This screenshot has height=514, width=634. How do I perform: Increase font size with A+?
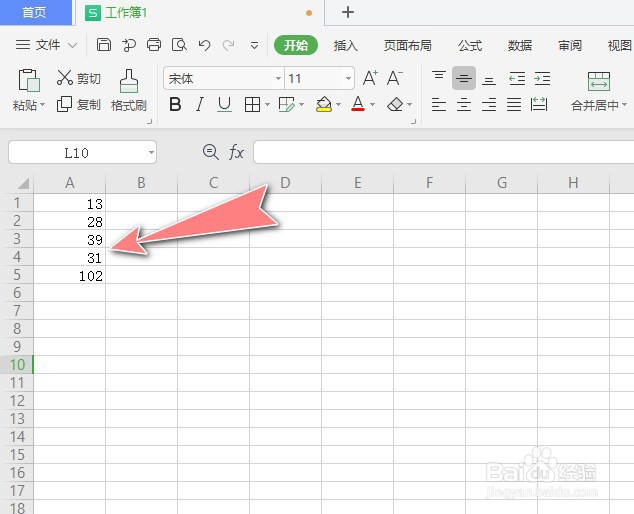pyautogui.click(x=370, y=78)
